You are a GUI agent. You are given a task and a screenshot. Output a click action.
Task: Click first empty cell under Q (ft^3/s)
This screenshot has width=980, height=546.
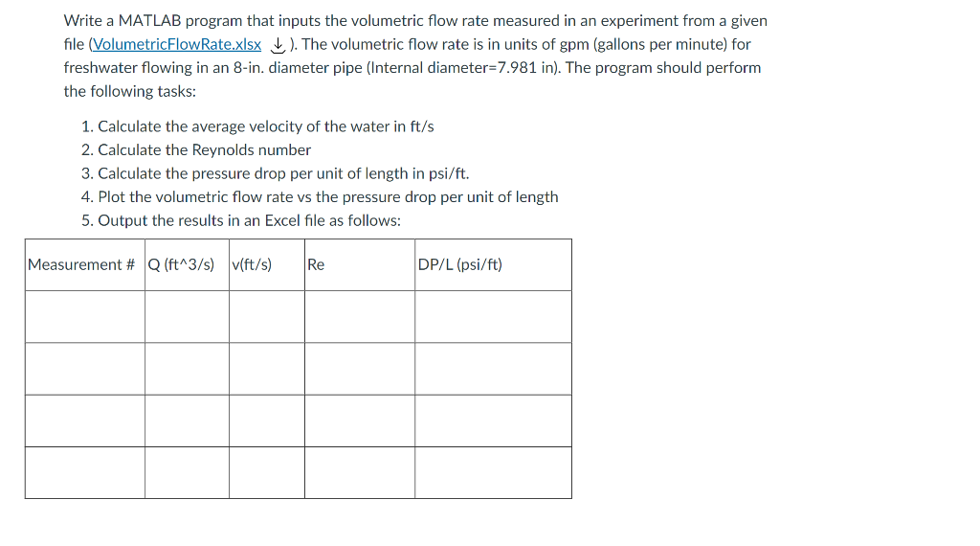187,316
